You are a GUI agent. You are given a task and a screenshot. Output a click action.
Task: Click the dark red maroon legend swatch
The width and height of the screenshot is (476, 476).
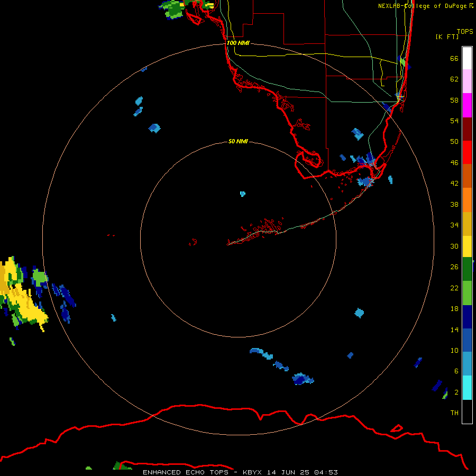point(467,129)
